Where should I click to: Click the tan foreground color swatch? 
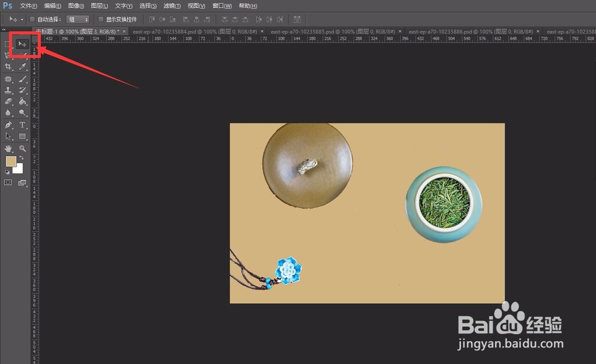[x=11, y=161]
